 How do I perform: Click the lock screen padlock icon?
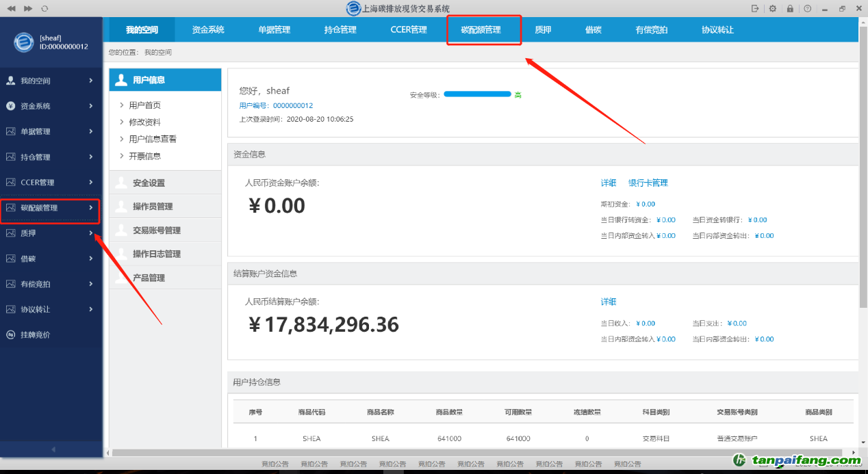click(790, 8)
